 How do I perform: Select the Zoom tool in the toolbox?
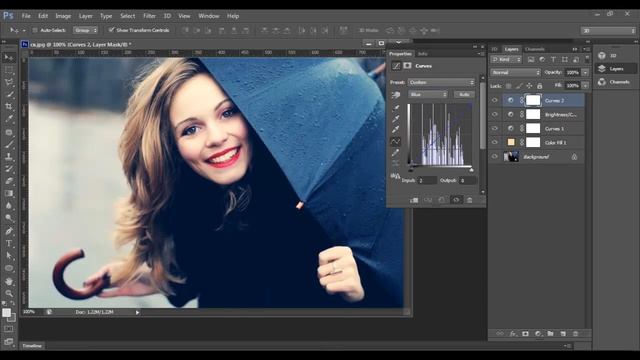click(9, 293)
